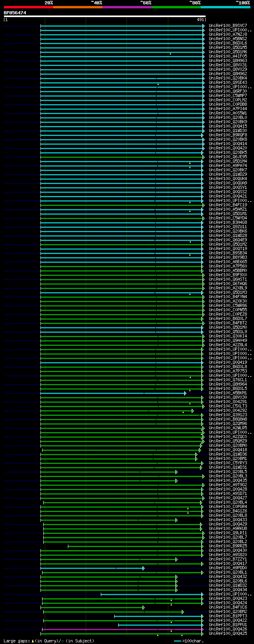Select the UniRef100_Q76CL1 label
254x644 pixels.
pyautogui.click(x=228, y=380)
